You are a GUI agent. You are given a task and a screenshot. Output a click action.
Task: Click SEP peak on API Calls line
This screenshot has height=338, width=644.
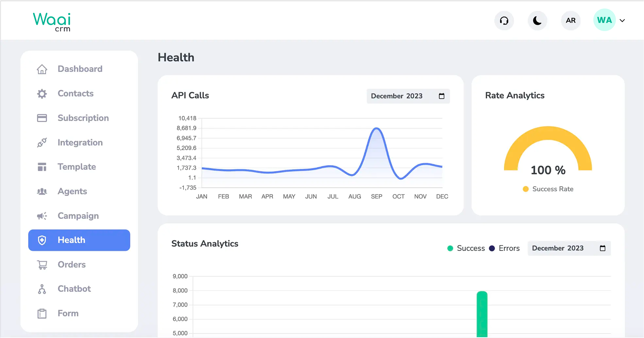coord(376,128)
